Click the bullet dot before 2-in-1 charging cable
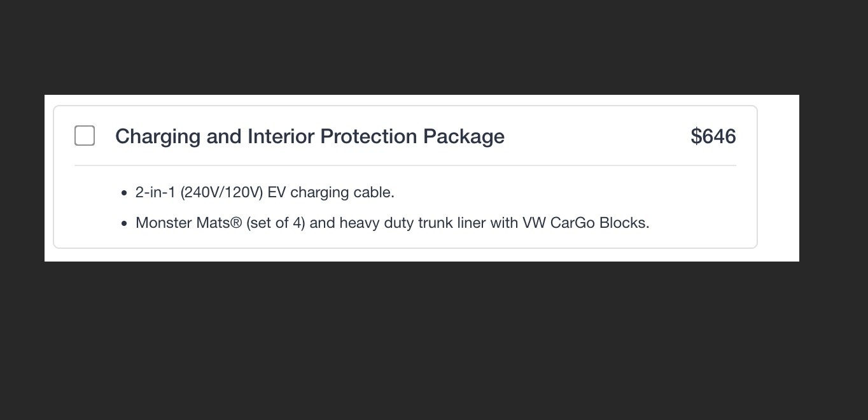 pos(124,193)
